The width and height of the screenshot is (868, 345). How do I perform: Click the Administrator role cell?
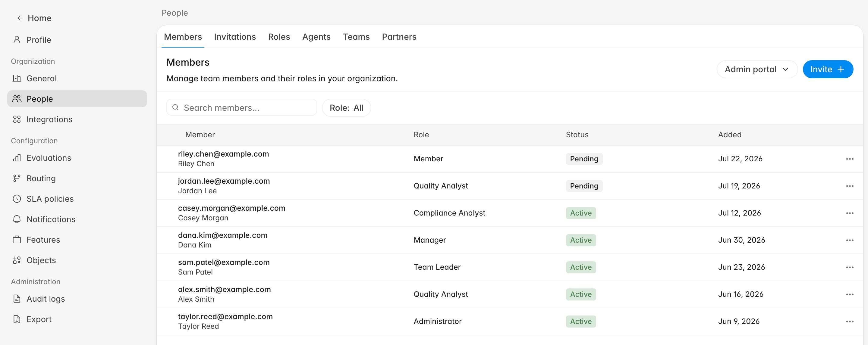coord(437,322)
